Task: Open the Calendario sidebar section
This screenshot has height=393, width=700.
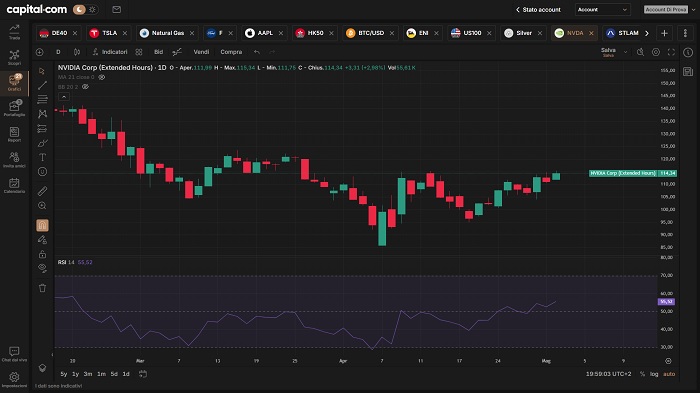Action: [14, 185]
